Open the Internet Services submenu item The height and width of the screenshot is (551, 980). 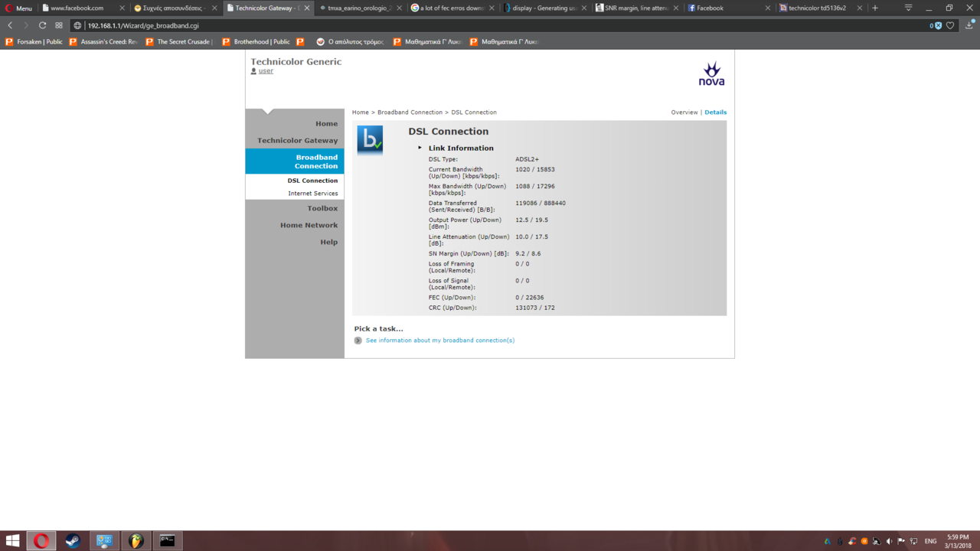click(312, 194)
